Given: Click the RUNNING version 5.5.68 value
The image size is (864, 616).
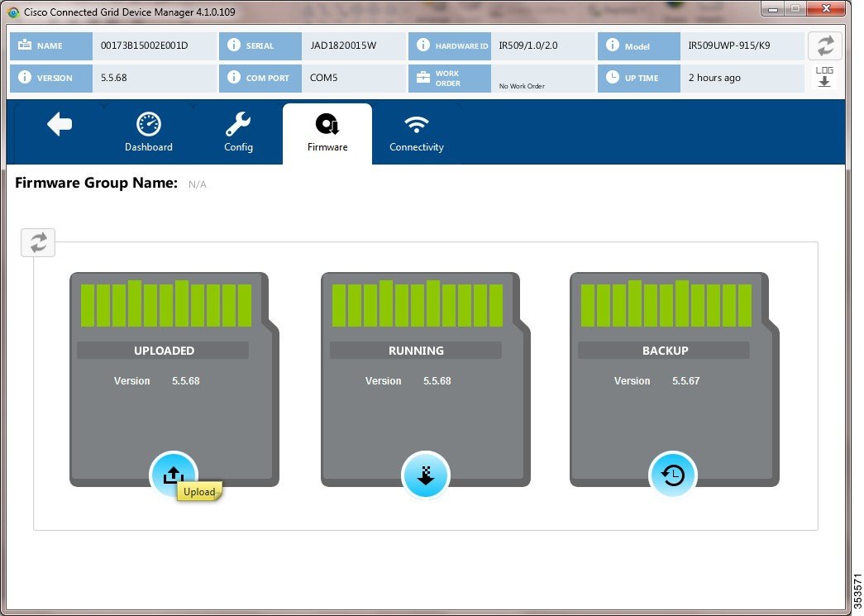Looking at the screenshot, I should (437, 380).
